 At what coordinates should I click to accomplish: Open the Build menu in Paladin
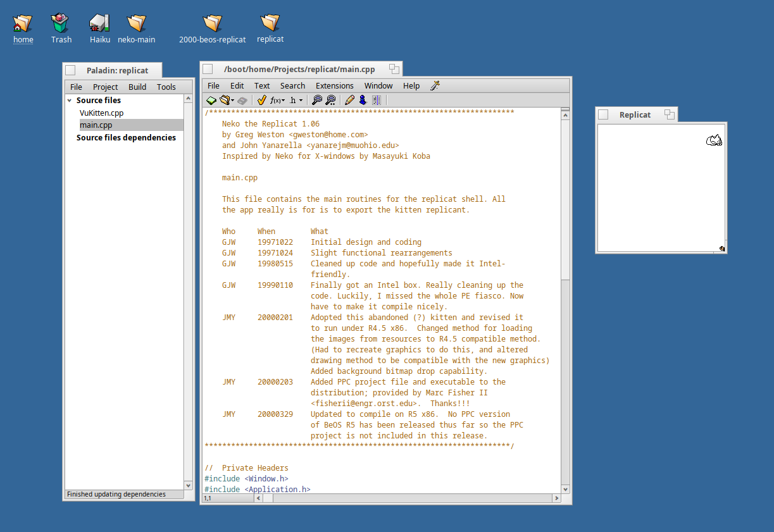coord(137,87)
